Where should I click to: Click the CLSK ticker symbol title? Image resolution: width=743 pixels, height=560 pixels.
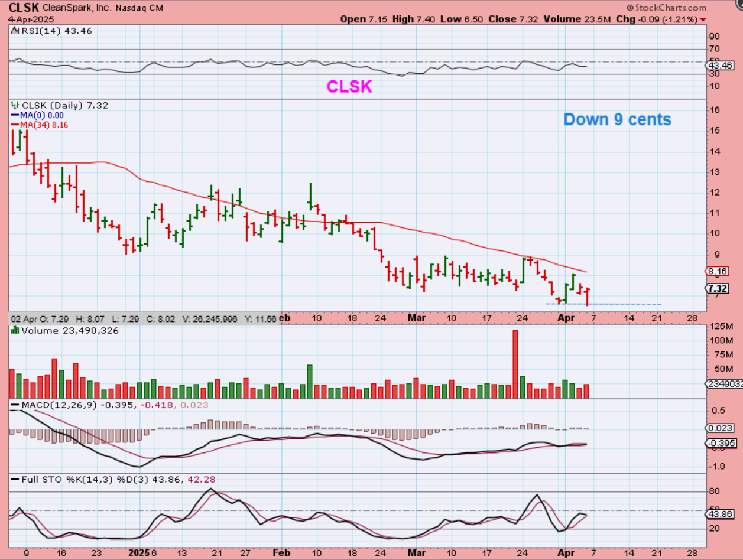click(23, 8)
